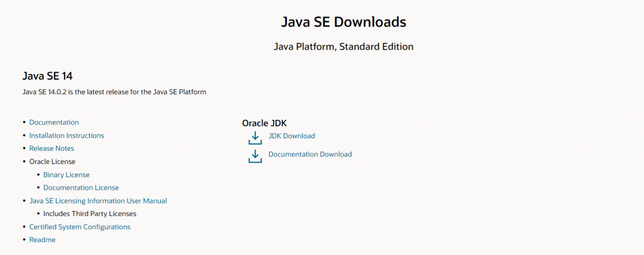Open the Documentation License link
Screen dimensions: 644x255
(x=81, y=188)
